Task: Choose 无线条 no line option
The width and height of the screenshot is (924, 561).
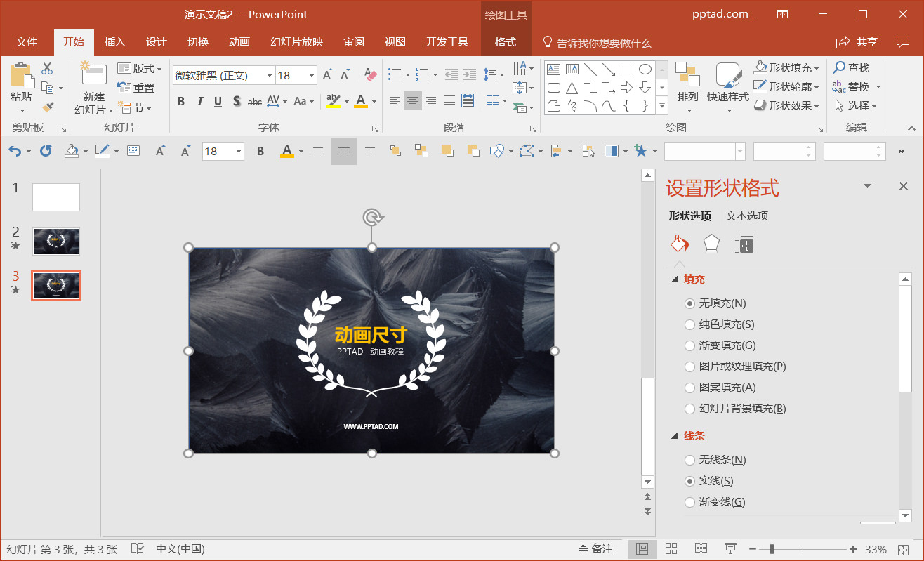Action: click(689, 460)
